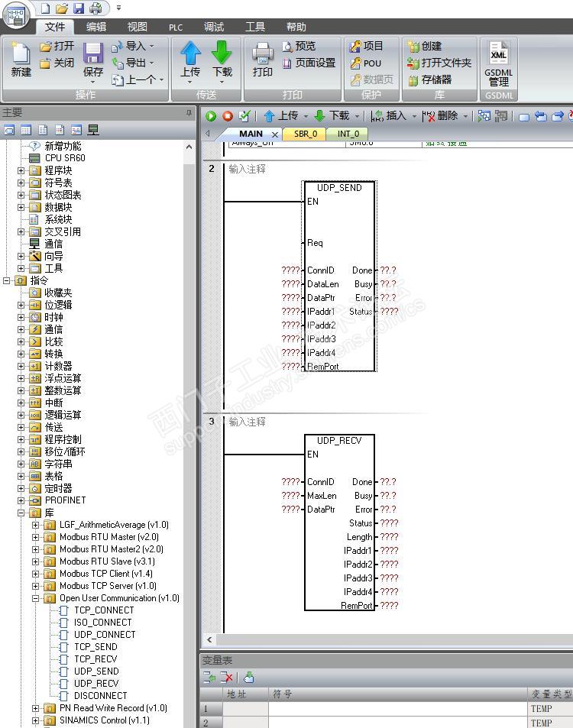Image resolution: width=573 pixels, height=728 pixels.
Task: Click 打开文件夹 in the library group
Action: pyautogui.click(x=440, y=63)
